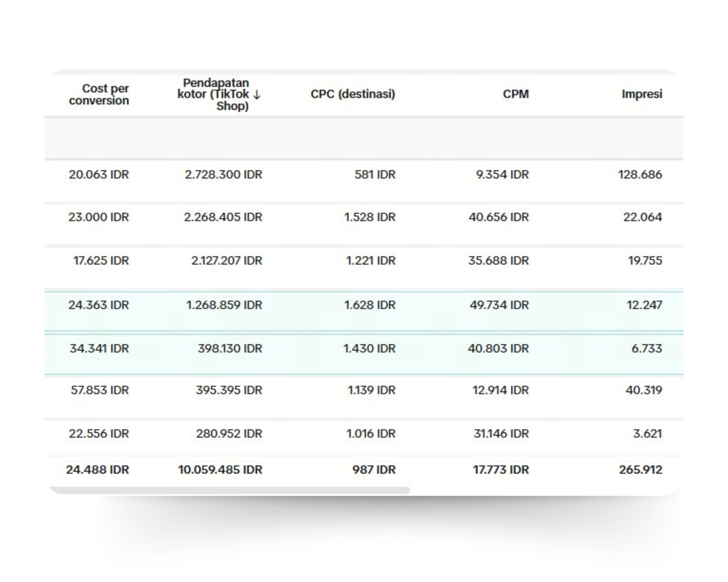Screen dimensions: 728x582
Task: Click total impressions 265.912
Action: tap(640, 470)
